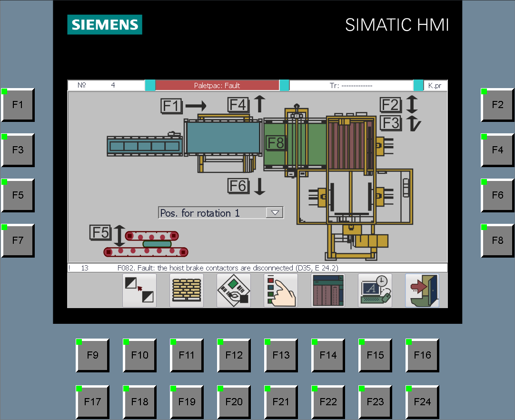This screenshot has height=420, width=515.
Task: Click on-screen F8 label on green conveyor
Action: 276,143
